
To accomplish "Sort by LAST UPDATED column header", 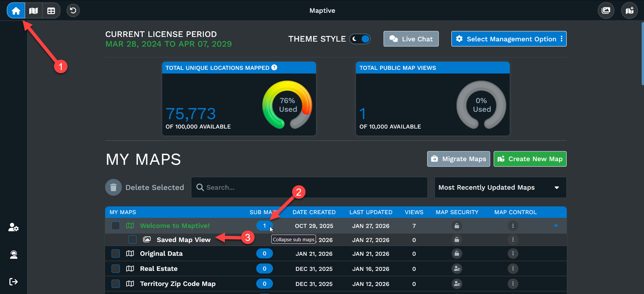I will pos(371,212).
